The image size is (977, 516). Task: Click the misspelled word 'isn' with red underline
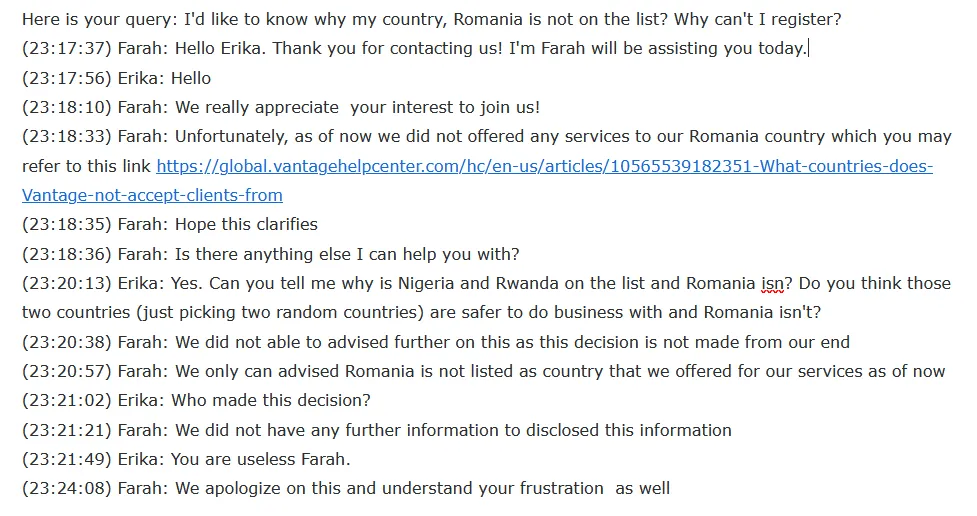click(772, 284)
